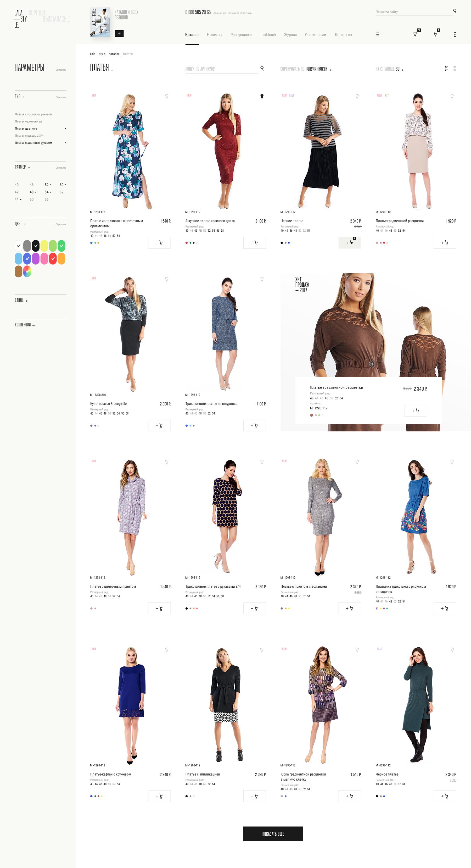Image resolution: width=471 pixels, height=868 pixels.
Task: Open the 'Новинки' menu item
Action: [x=214, y=35]
